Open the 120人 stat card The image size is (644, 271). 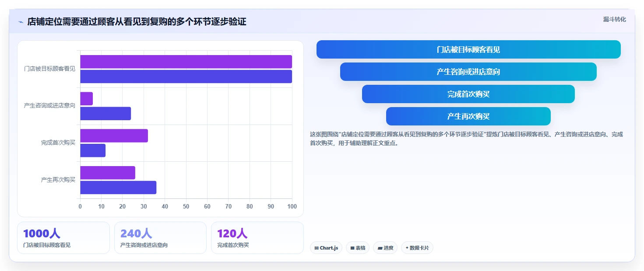pyautogui.click(x=257, y=238)
